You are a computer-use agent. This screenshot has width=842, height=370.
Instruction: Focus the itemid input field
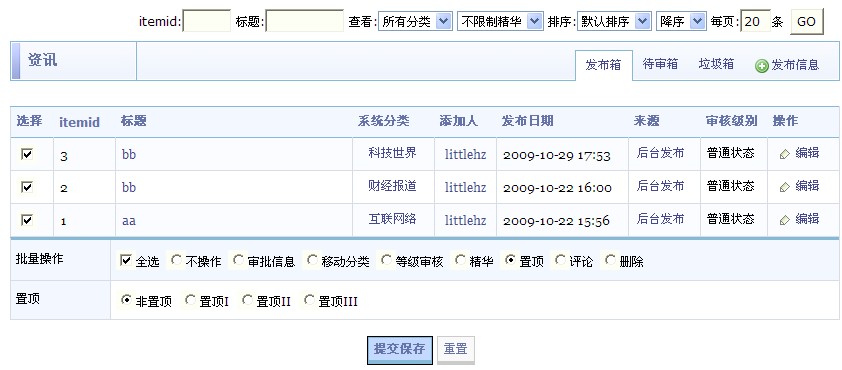click(x=207, y=21)
